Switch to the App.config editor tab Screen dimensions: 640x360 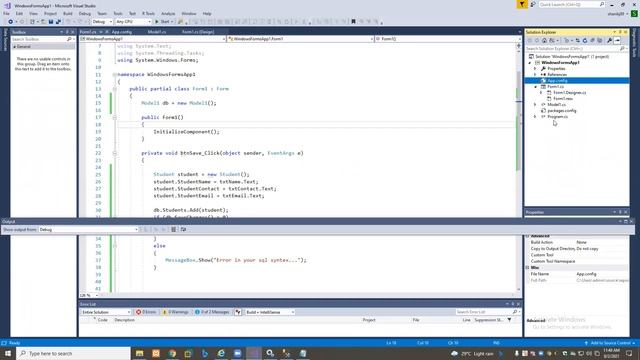(x=121, y=32)
